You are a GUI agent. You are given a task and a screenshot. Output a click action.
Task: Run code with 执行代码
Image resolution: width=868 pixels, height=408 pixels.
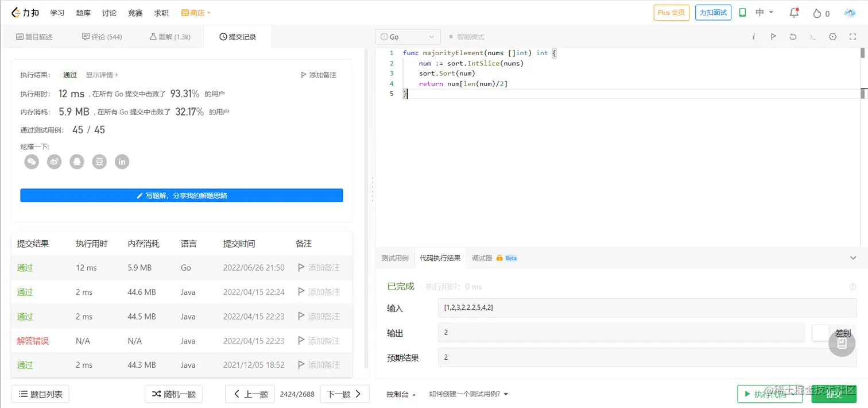(770, 394)
